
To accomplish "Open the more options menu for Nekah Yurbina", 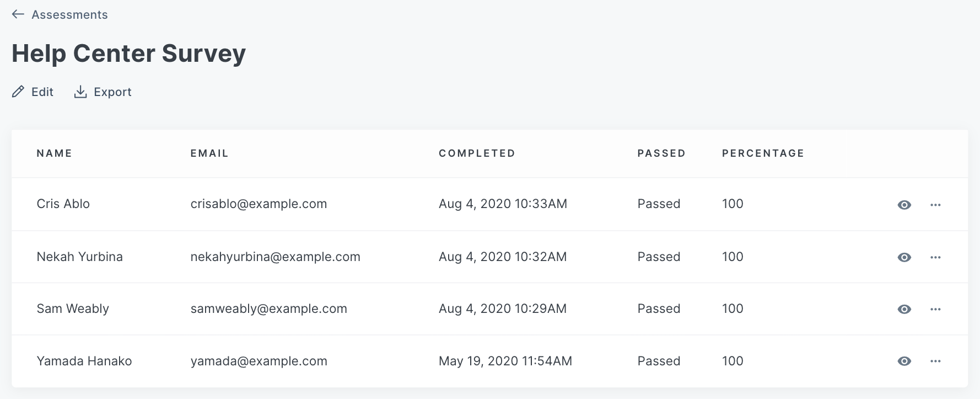I will (935, 257).
